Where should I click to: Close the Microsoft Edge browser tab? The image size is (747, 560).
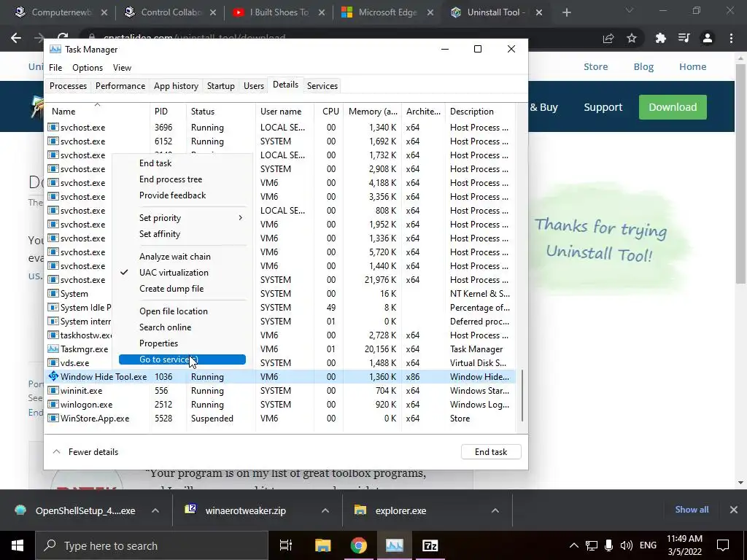tap(430, 12)
